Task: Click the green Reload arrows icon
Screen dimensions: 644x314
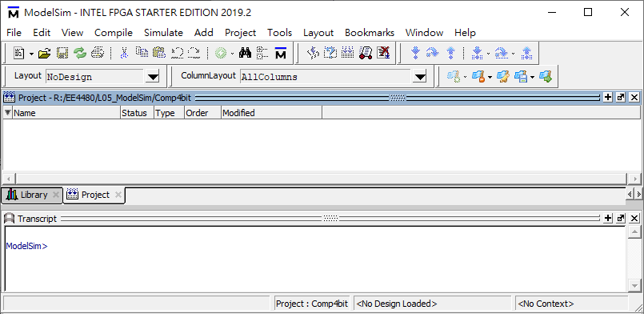Action: (x=80, y=53)
